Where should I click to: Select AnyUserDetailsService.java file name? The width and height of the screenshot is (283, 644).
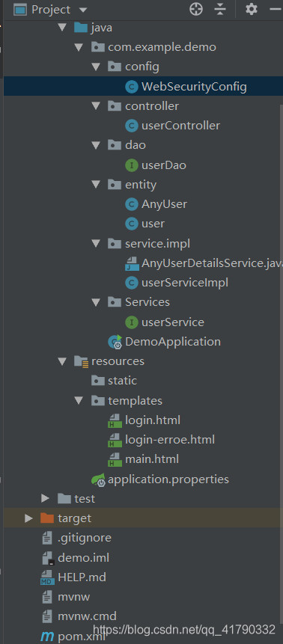click(x=212, y=263)
